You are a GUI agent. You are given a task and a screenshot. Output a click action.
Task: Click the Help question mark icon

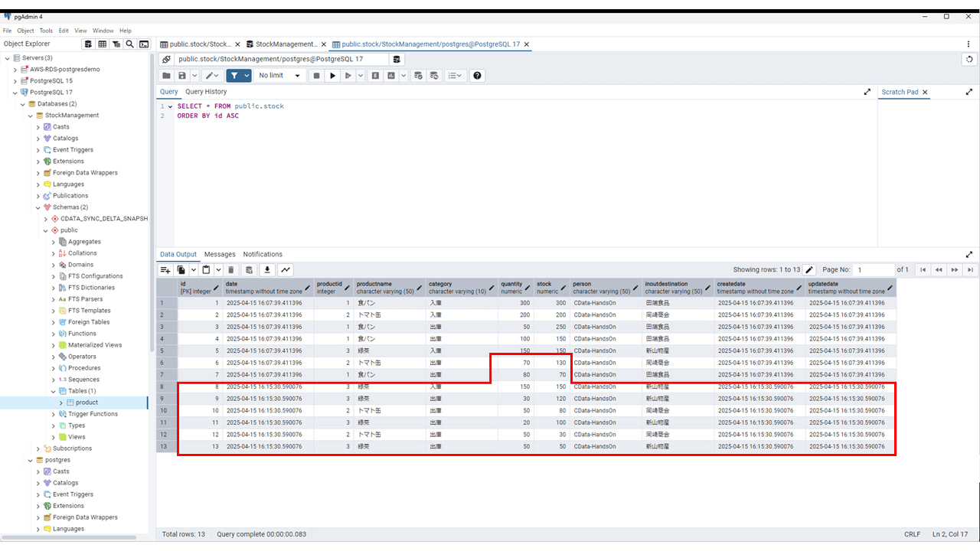(478, 76)
